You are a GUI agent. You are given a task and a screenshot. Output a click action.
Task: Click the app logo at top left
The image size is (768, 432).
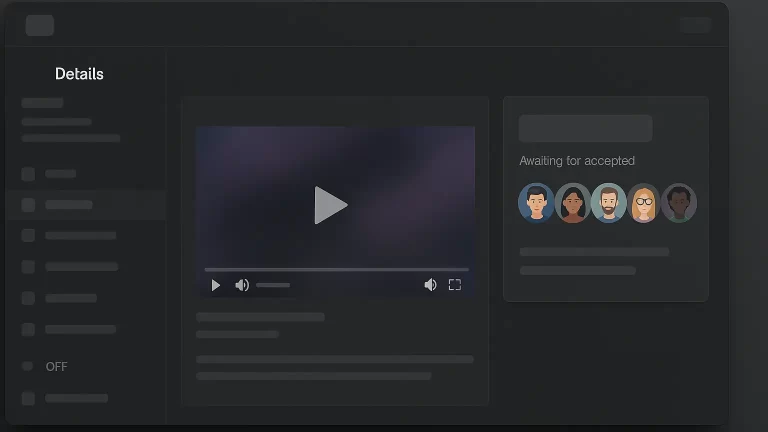pyautogui.click(x=40, y=26)
